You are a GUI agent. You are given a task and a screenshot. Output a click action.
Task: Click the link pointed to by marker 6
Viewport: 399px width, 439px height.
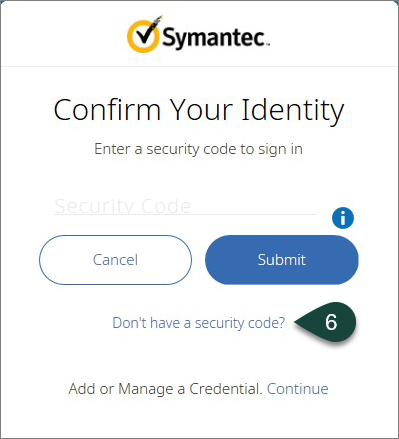point(199,323)
